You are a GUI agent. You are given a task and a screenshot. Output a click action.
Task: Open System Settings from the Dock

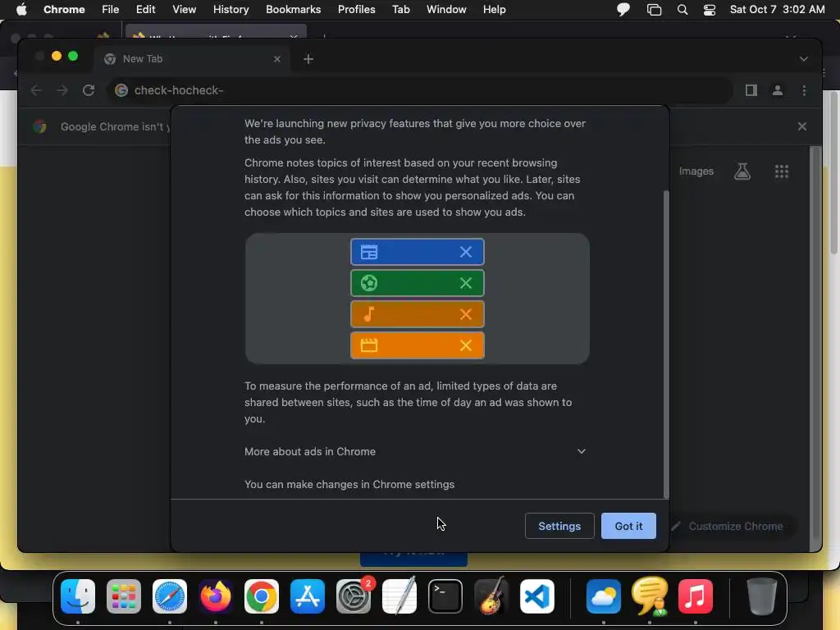tap(354, 596)
